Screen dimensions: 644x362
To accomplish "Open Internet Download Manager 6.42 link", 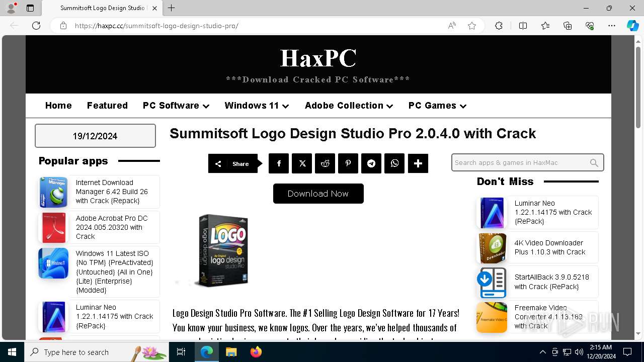I will click(112, 192).
